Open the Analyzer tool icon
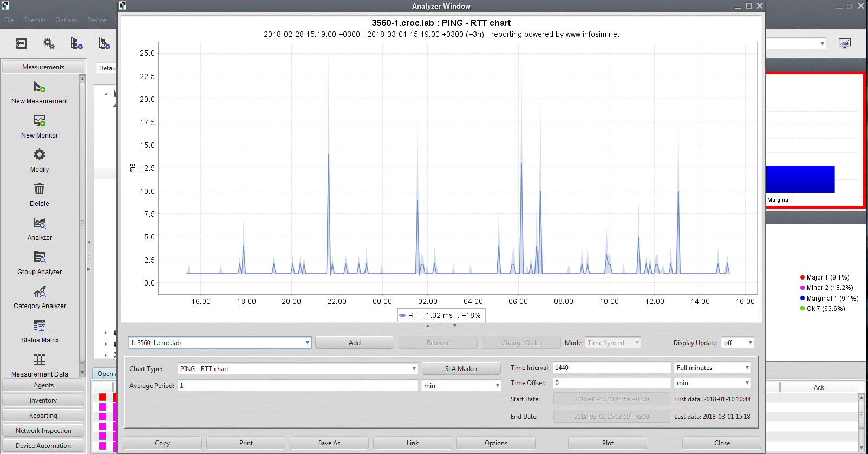868x454 pixels. coord(40,223)
